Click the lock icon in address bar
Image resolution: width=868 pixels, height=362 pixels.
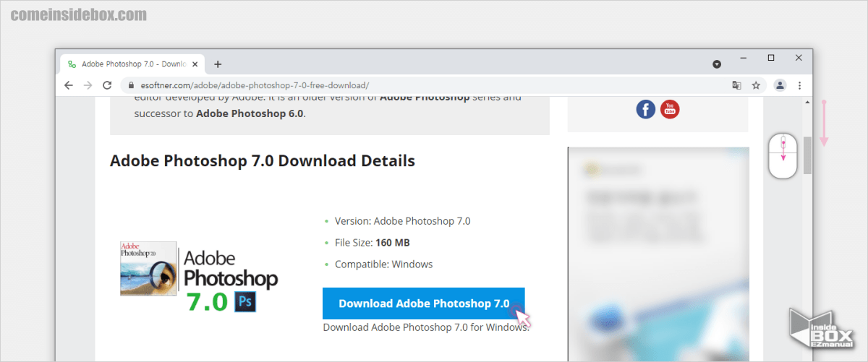tap(131, 85)
